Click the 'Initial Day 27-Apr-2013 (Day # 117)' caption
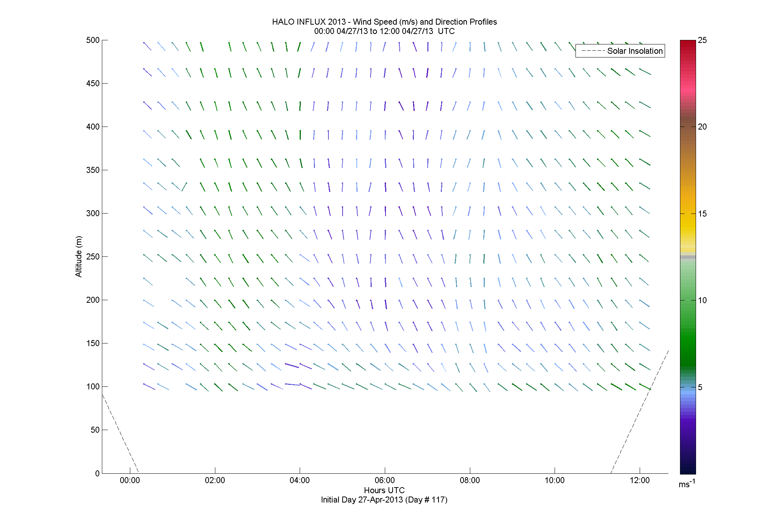This screenshot has width=783, height=532. (384, 500)
